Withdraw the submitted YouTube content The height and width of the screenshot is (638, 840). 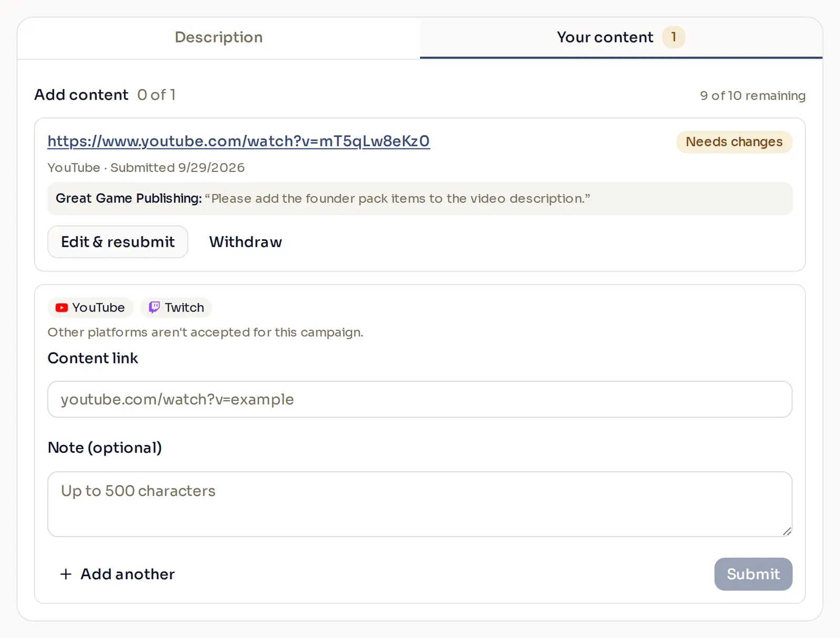pos(245,242)
